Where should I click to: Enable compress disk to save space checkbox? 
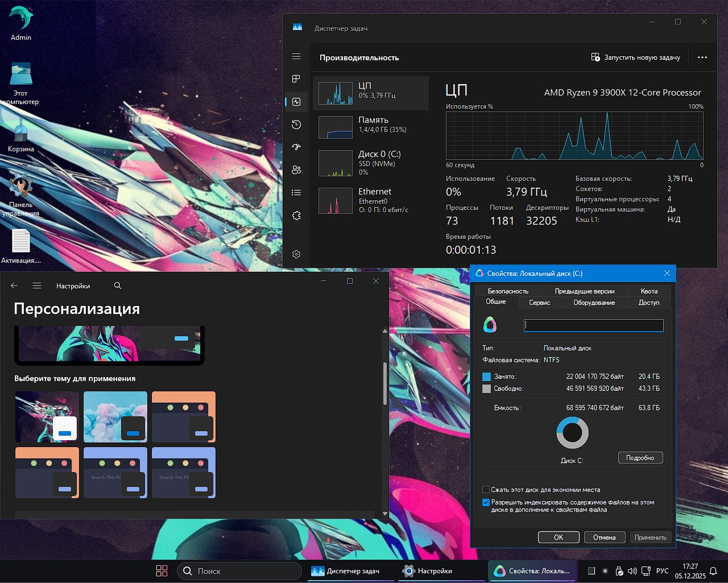click(x=486, y=489)
